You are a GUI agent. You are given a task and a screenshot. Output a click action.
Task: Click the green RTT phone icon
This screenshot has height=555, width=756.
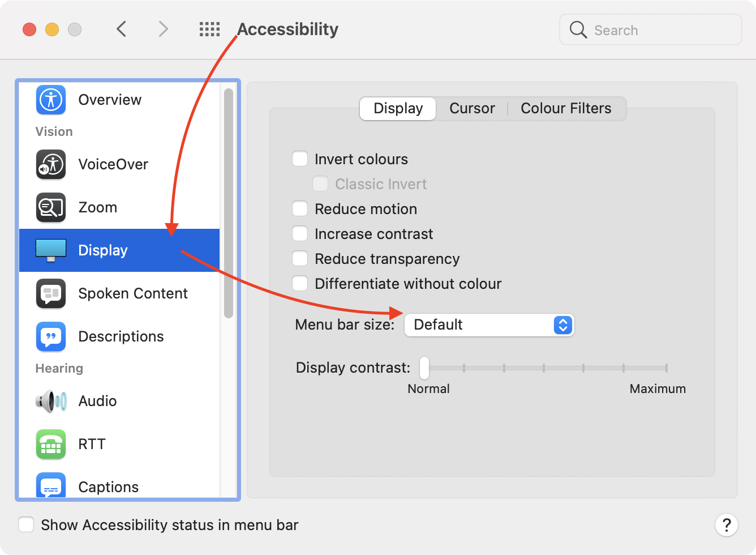coord(51,444)
